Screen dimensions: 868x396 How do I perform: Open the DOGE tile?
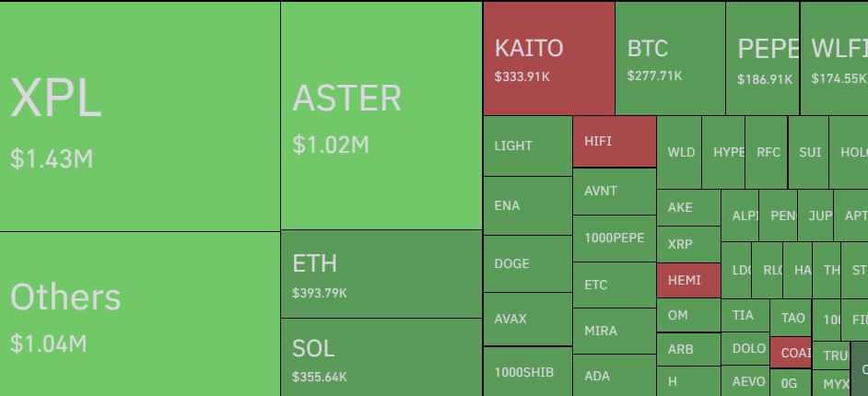(527, 263)
